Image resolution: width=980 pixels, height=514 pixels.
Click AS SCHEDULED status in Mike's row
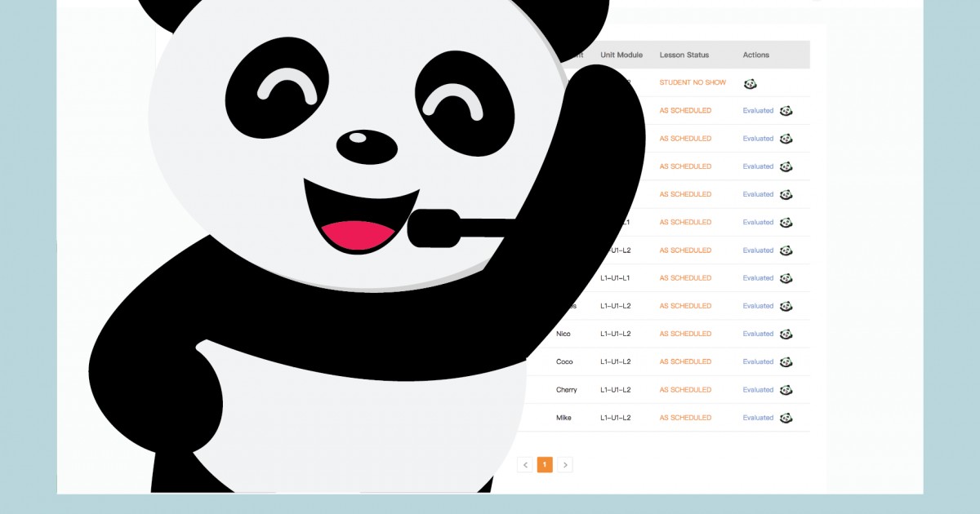685,418
